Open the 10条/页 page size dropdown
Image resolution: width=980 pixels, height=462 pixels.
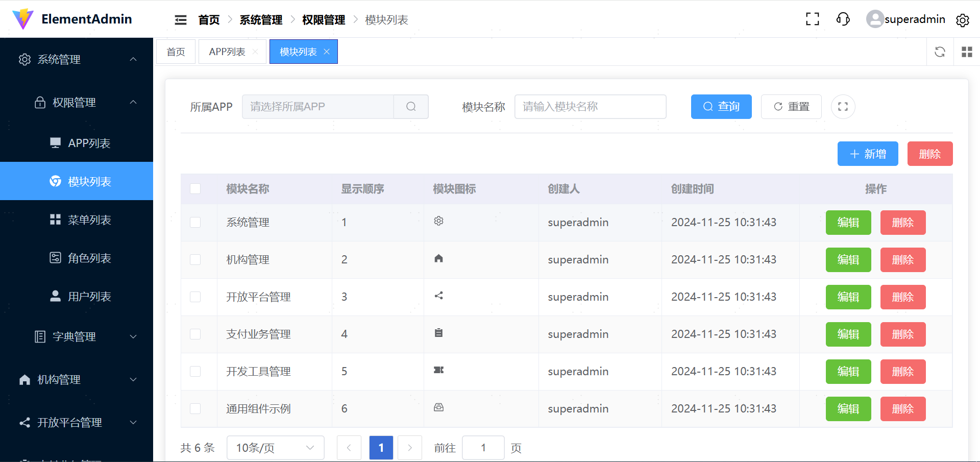tap(276, 448)
